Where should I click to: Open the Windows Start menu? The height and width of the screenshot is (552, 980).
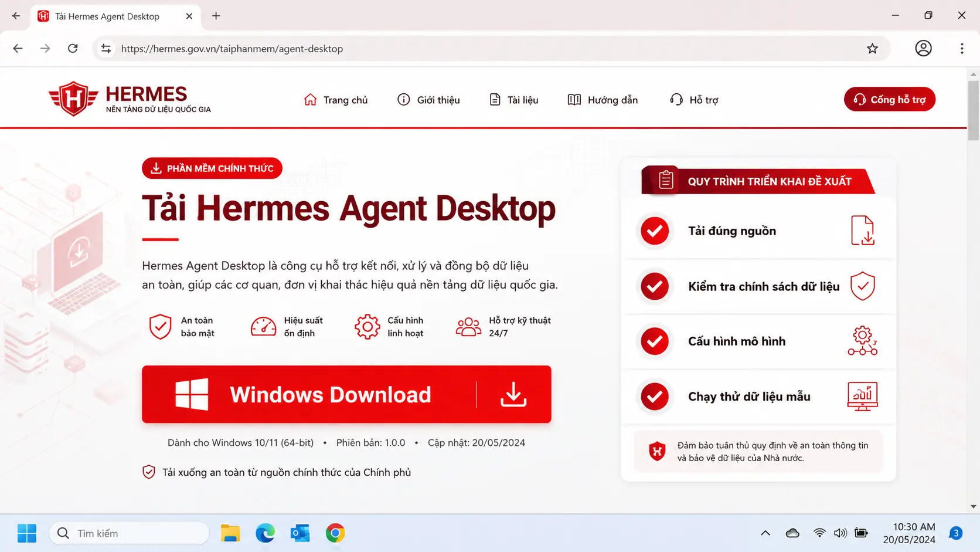point(26,533)
